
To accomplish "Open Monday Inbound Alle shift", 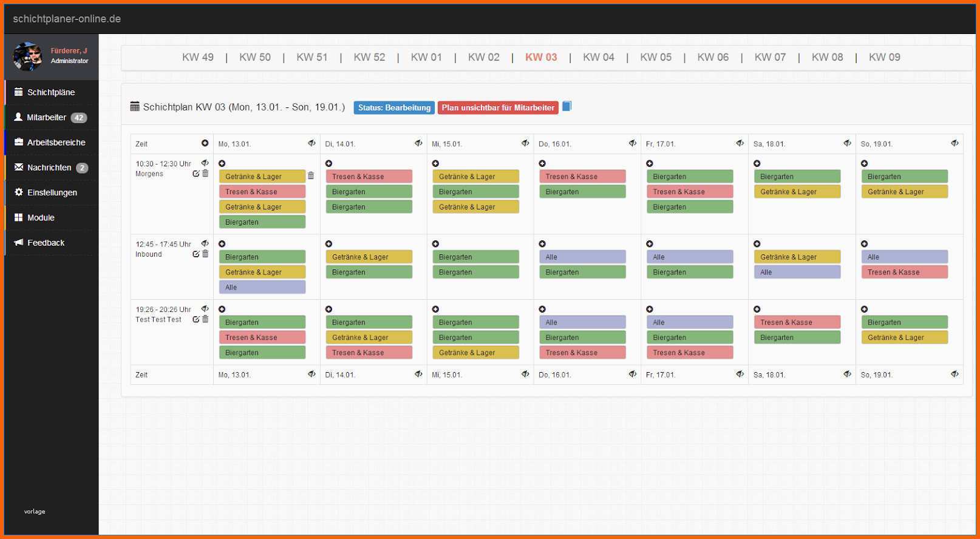I will coord(262,287).
